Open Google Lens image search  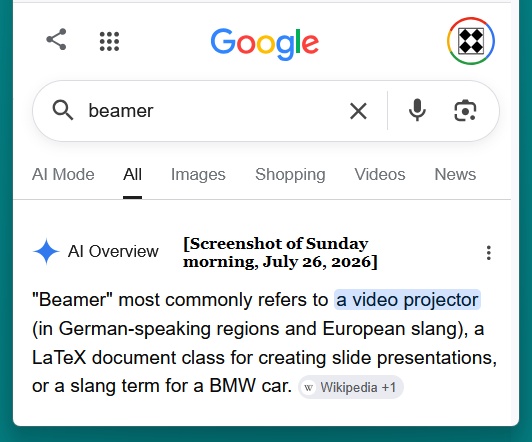click(x=465, y=111)
